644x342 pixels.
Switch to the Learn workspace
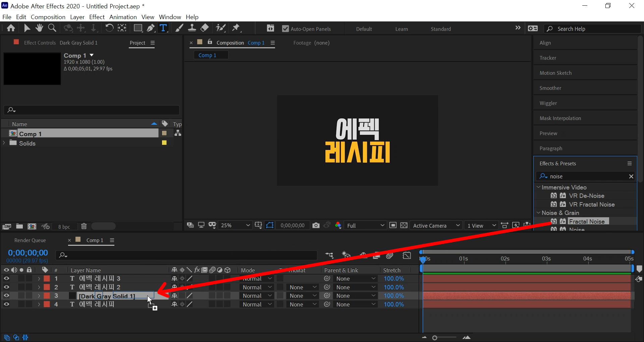[x=401, y=29]
